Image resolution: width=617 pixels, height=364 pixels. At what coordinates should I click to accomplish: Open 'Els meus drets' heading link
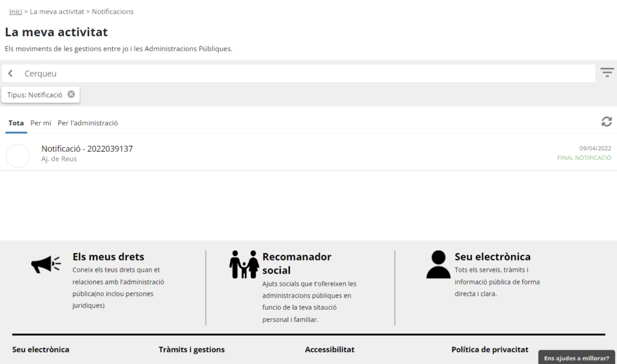click(108, 257)
